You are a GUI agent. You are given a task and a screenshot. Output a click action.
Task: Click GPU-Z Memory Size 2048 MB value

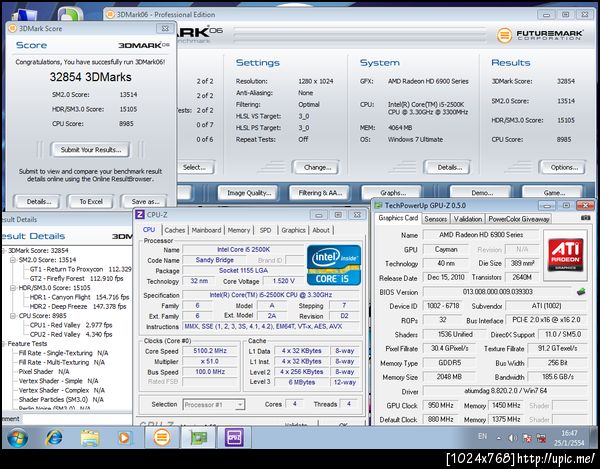(449, 377)
